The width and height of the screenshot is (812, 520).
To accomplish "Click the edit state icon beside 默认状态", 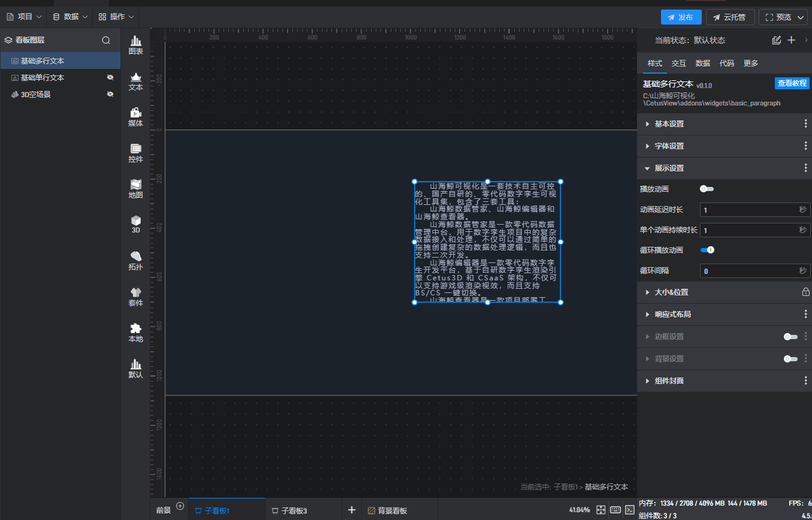I will (x=777, y=40).
